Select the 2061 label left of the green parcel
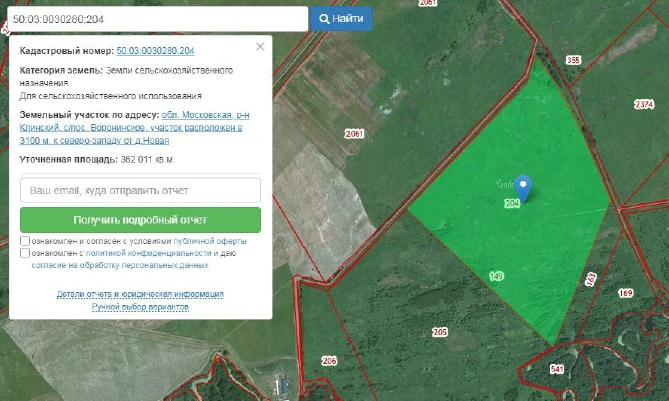Image resolution: width=669 pixels, height=401 pixels. pos(355,134)
